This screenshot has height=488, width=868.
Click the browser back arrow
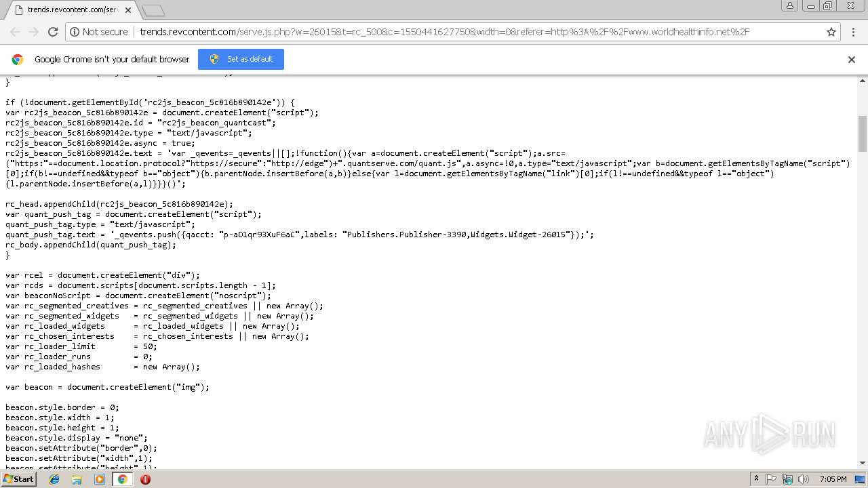15,32
